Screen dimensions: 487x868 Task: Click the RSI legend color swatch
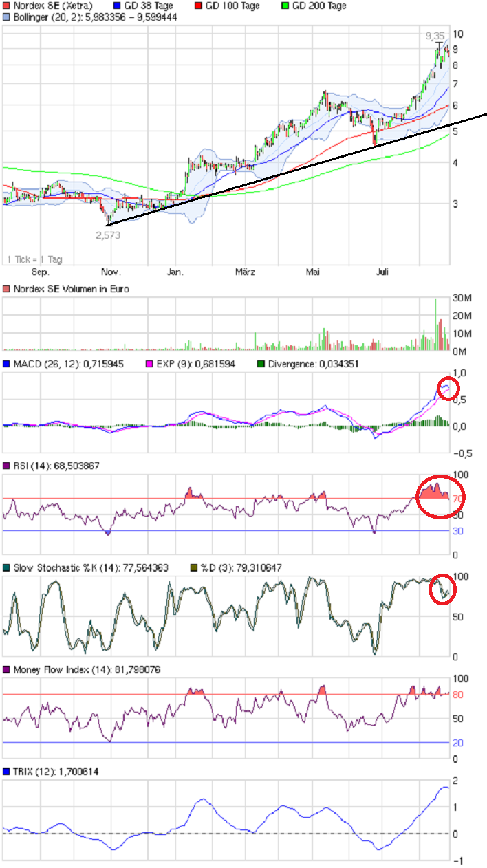7,466
